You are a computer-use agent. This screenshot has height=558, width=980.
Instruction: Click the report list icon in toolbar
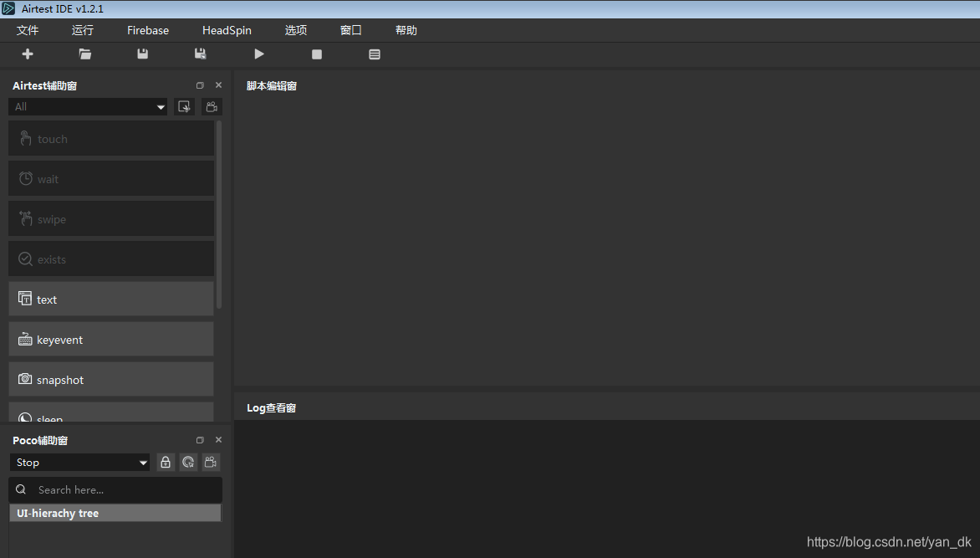(x=375, y=54)
